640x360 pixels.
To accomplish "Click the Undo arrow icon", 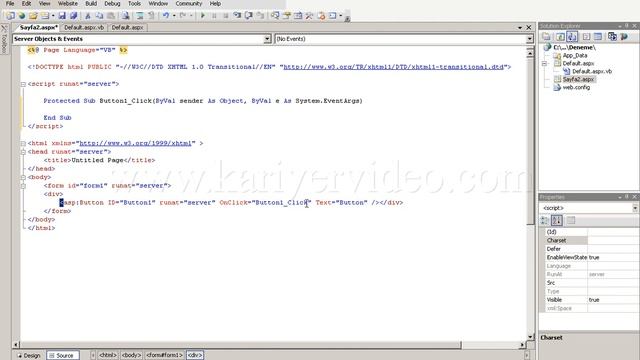I will (165, 16).
